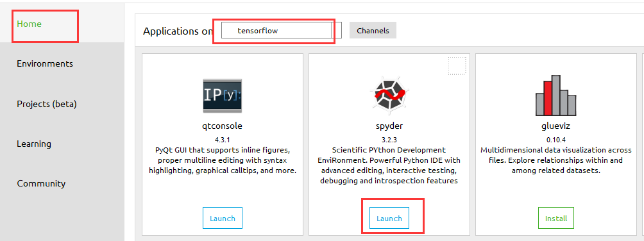Click the glueviz description text

click(x=555, y=160)
